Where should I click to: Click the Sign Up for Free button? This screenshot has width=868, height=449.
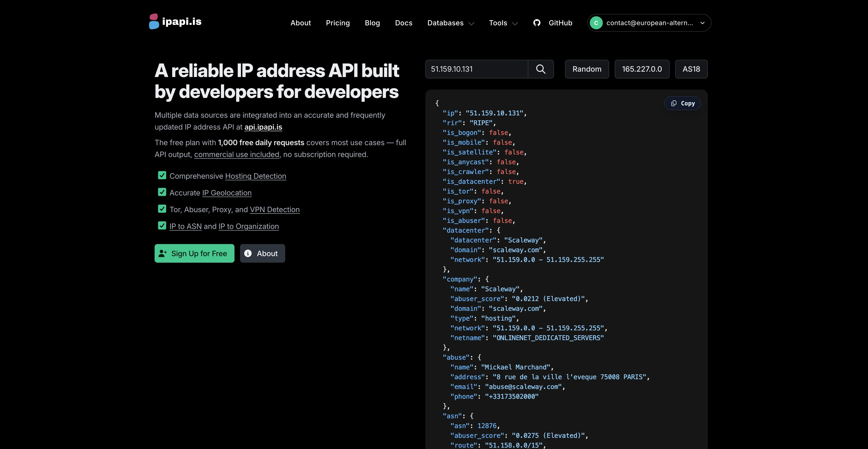point(194,253)
